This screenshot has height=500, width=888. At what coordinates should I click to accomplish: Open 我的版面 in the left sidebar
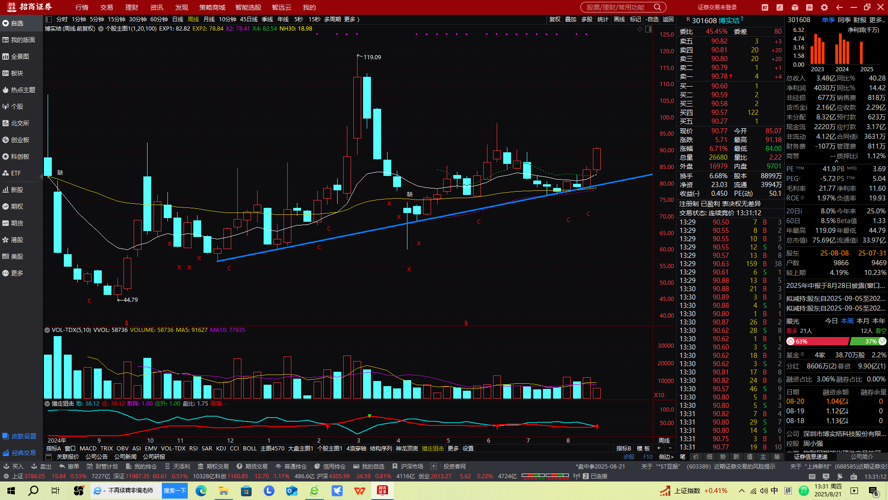[18, 40]
